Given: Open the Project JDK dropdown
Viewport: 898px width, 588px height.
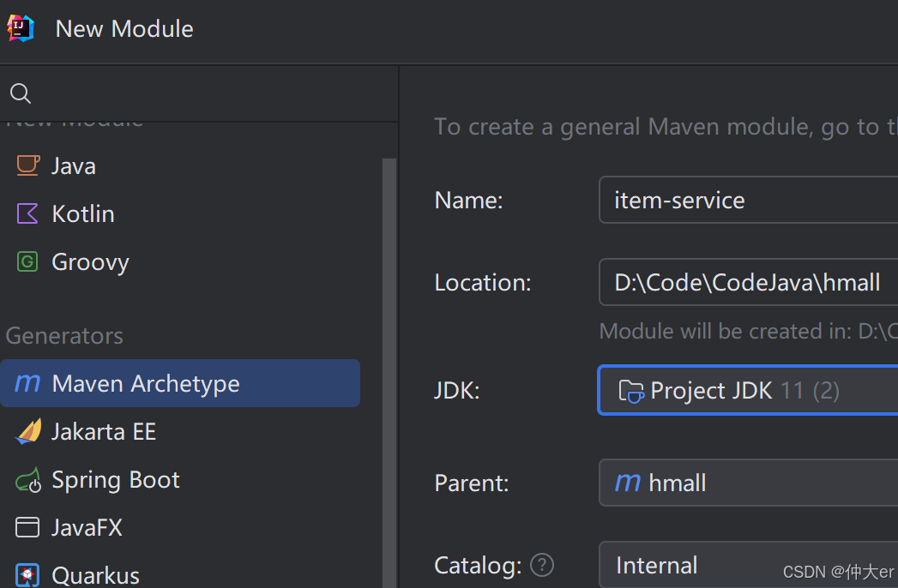Looking at the screenshot, I should pyautogui.click(x=749, y=390).
